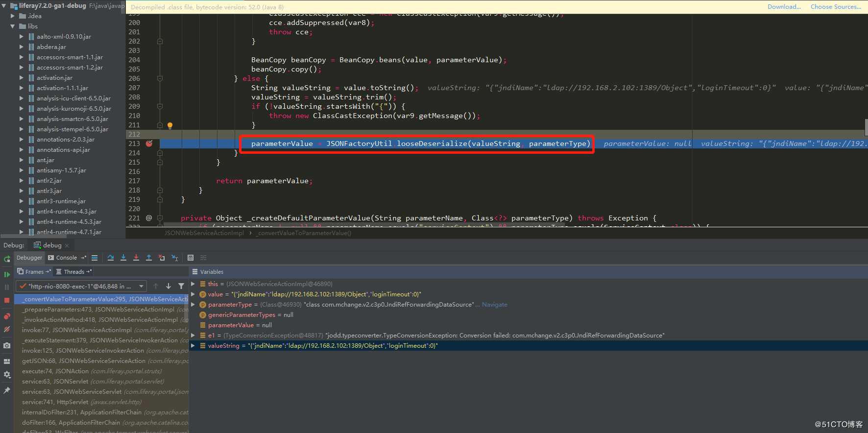Select the Threads tab
This screenshot has height=433, width=868.
[73, 272]
